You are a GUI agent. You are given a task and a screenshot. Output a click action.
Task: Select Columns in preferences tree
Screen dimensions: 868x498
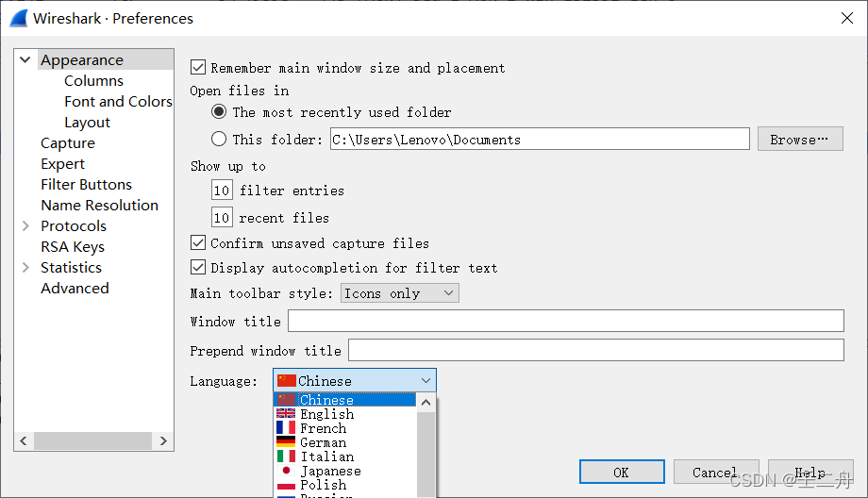93,81
